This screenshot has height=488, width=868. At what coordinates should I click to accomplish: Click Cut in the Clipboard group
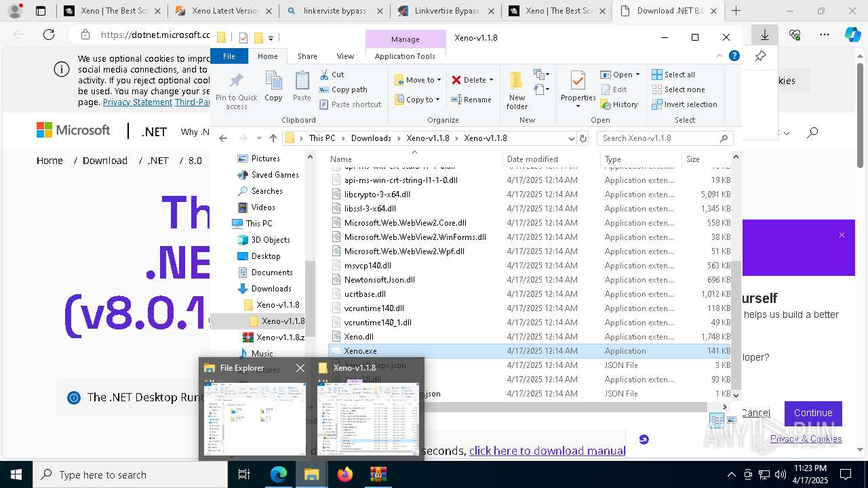pos(332,75)
